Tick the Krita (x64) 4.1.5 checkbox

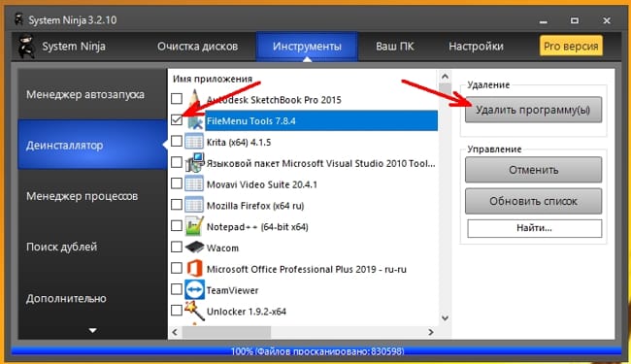[x=177, y=141]
